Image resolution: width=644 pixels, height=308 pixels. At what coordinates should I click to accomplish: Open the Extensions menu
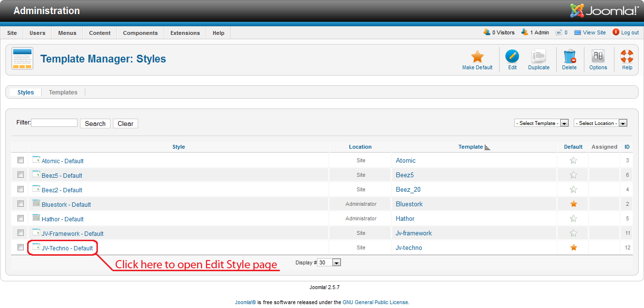(185, 33)
